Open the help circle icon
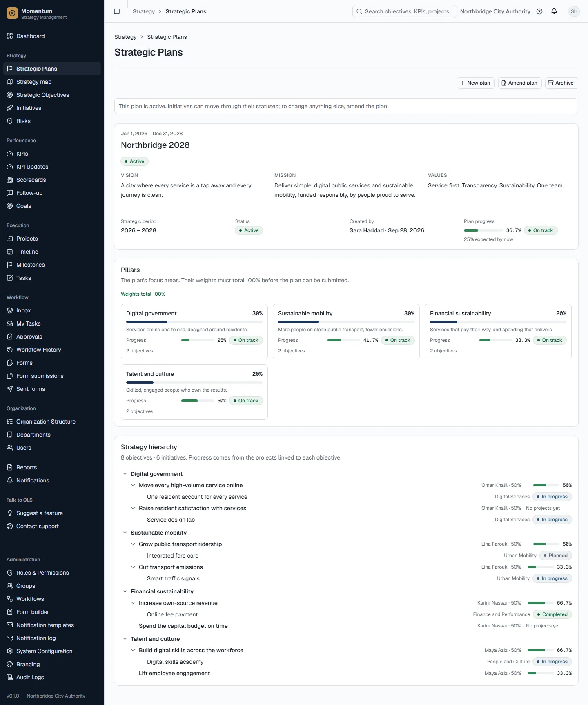Image resolution: width=588 pixels, height=705 pixels. click(x=539, y=11)
